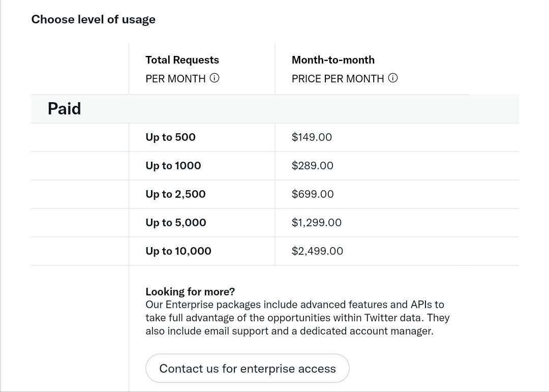
Task: Click the Total Requests column header
Action: coord(182,60)
